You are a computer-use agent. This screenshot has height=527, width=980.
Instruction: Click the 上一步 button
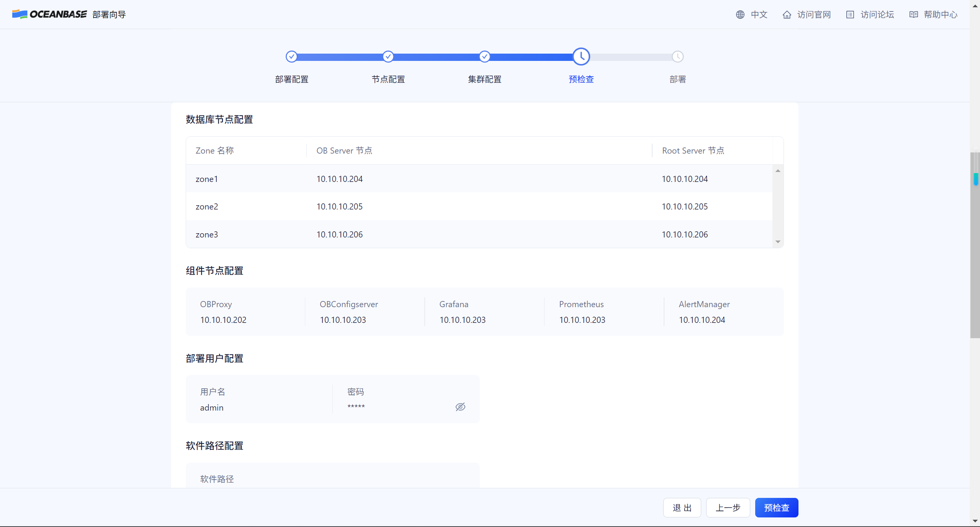[728, 507]
